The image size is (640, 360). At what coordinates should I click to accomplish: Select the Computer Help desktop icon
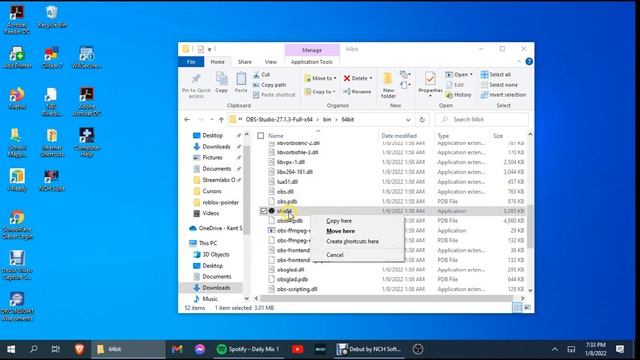point(87,143)
